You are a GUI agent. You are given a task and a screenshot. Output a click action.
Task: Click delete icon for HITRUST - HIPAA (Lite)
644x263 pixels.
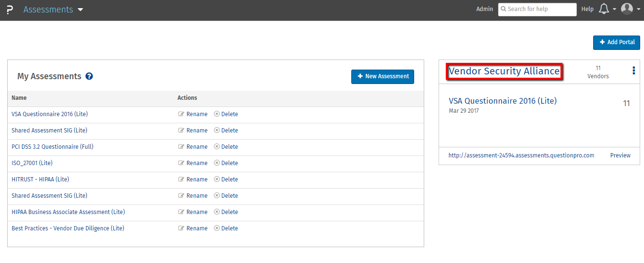(x=217, y=179)
